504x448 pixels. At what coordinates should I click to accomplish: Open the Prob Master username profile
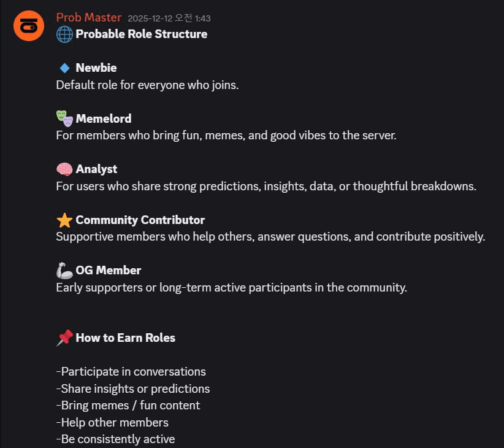[89, 18]
